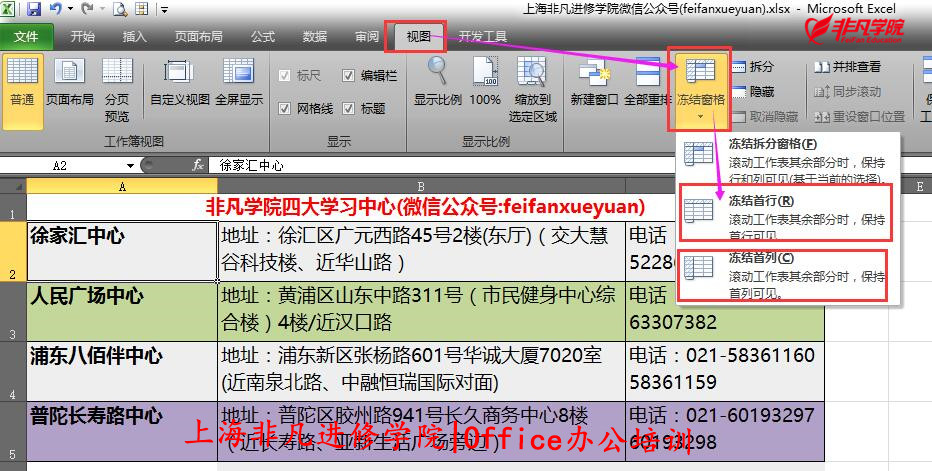Click the Print Preview icon in quick access toolbar
932x471 pixels.
(x=120, y=9)
